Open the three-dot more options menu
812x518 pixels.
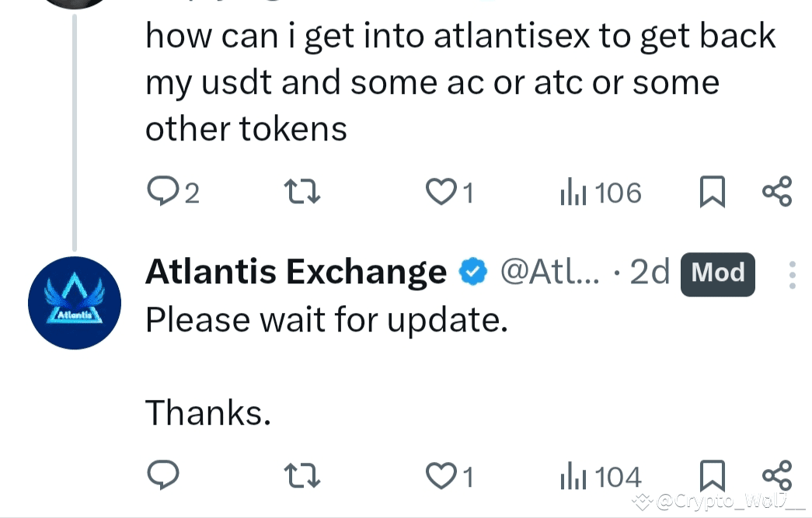[792, 275]
